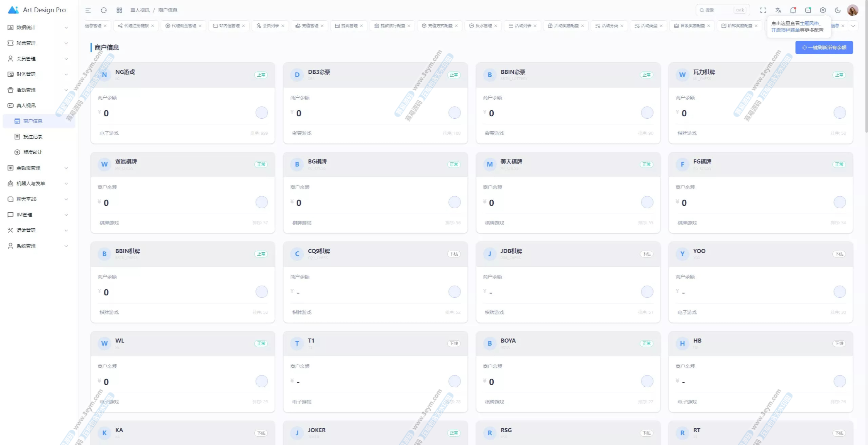Switch to the 会员列表 tab
The image size is (868, 445).
pos(271,26)
